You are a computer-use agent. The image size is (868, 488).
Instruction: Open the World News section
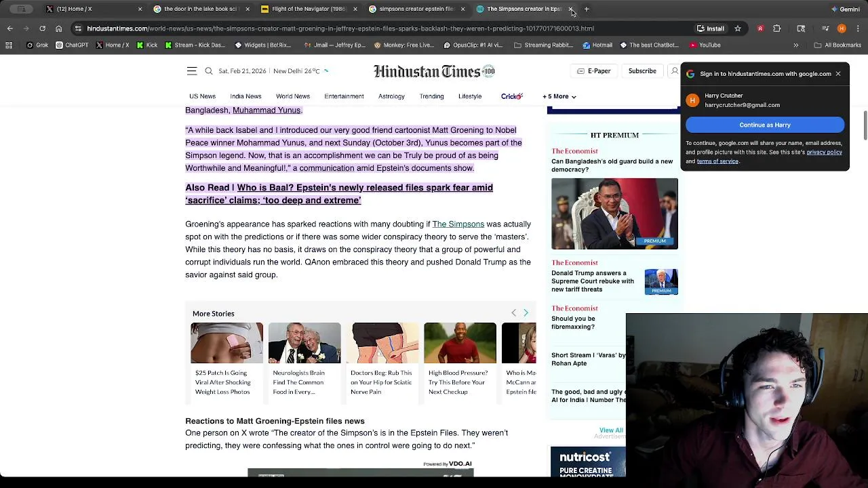tap(293, 96)
